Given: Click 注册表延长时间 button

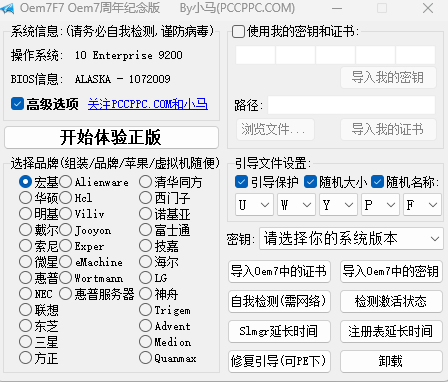Looking at the screenshot, I should pos(391,331).
